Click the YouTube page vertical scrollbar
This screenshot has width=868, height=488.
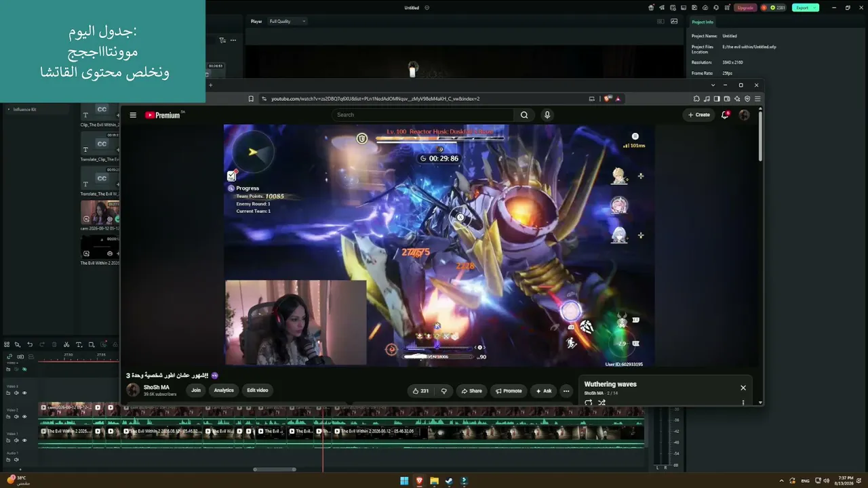point(760,136)
